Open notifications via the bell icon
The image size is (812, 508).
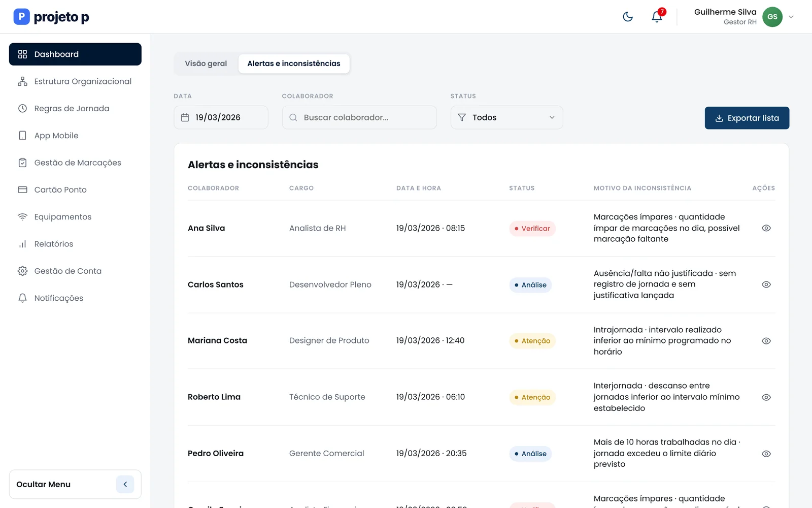point(657,17)
